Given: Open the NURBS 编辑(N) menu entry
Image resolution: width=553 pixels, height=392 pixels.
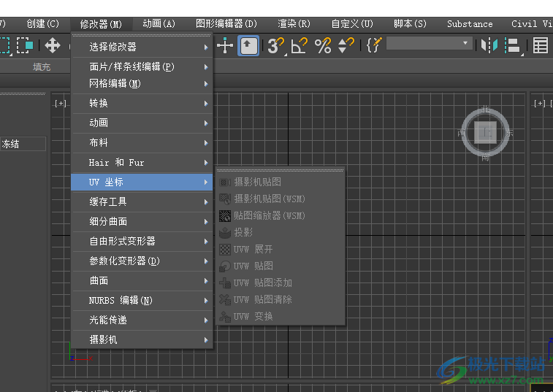Looking at the screenshot, I should point(142,301).
